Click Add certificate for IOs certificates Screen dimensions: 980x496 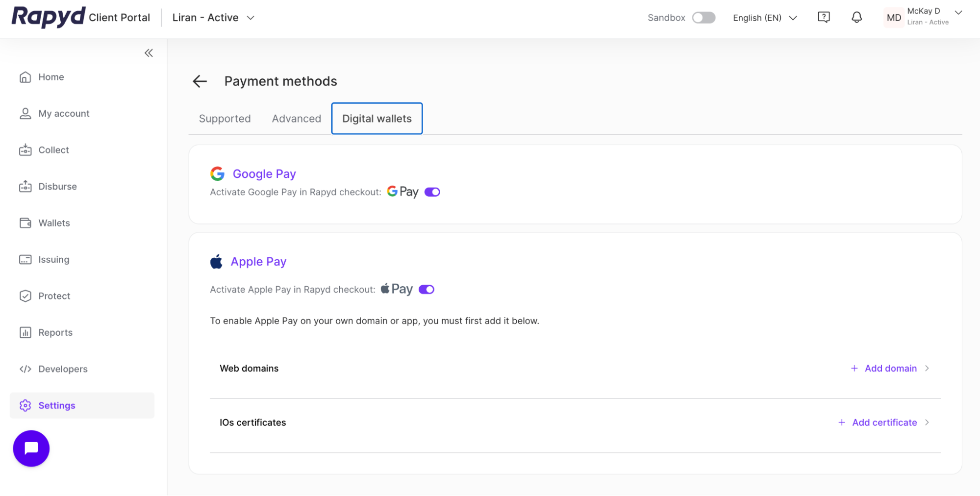point(883,422)
